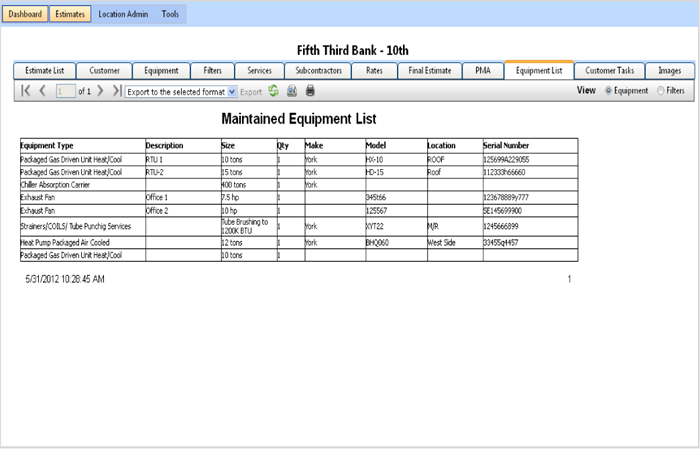Switch to the Final Estimate tab
Image resolution: width=700 pixels, height=449 pixels.
point(429,71)
